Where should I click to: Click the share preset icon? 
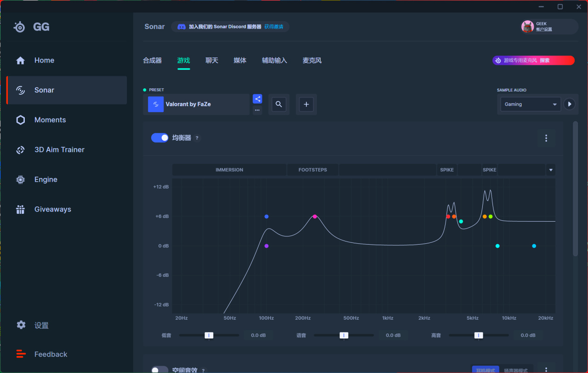[257, 99]
